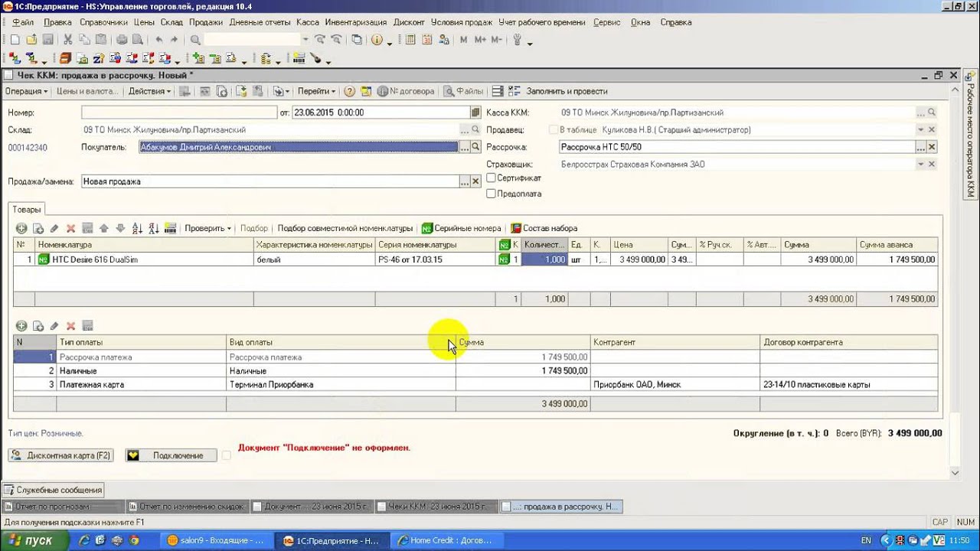The width and height of the screenshot is (980, 551).
Task: Open the Покупатель ellipsis selection button
Action: pyautogui.click(x=464, y=147)
